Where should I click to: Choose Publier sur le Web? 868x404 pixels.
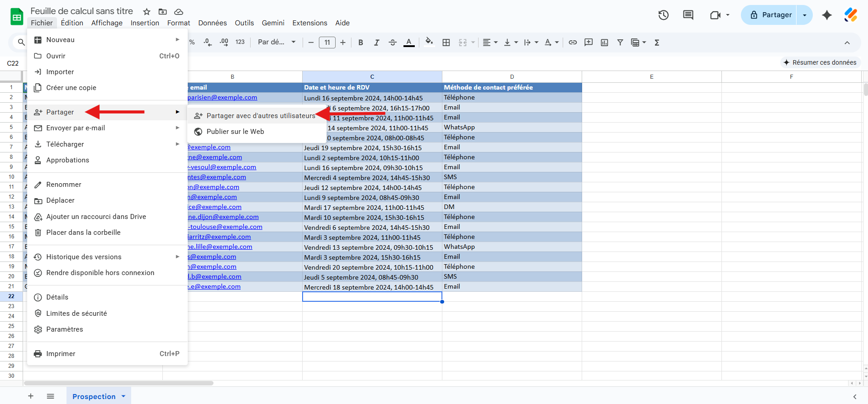257,132
